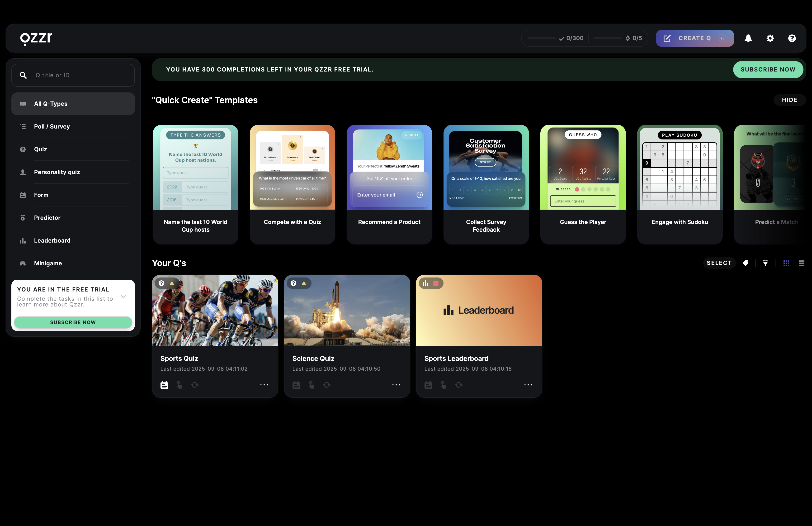Click the tap interaction icon on Science Quiz
812x526 pixels.
(312, 385)
